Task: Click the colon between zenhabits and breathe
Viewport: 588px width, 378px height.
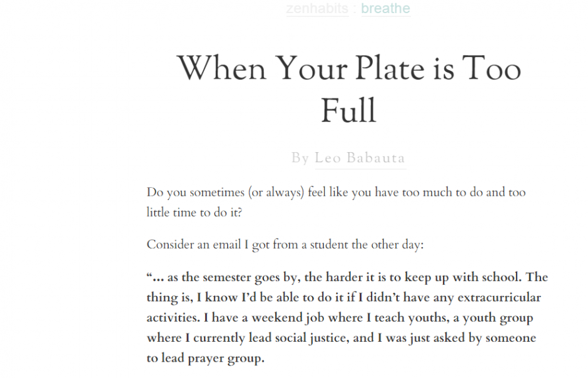Action: tap(355, 9)
